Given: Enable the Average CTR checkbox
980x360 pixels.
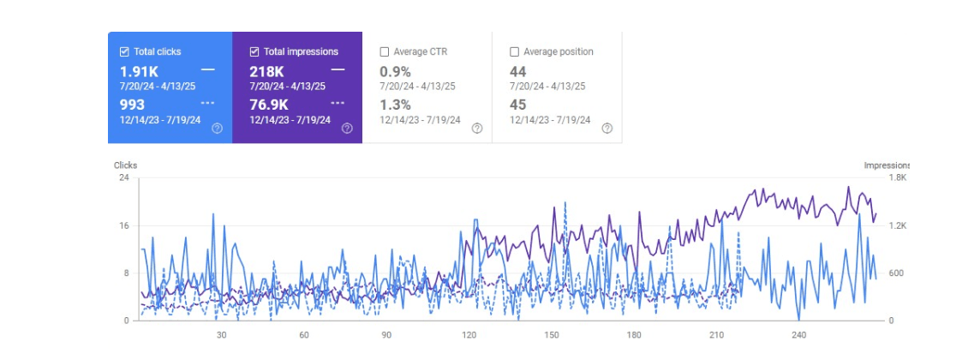Looking at the screenshot, I should [x=385, y=51].
